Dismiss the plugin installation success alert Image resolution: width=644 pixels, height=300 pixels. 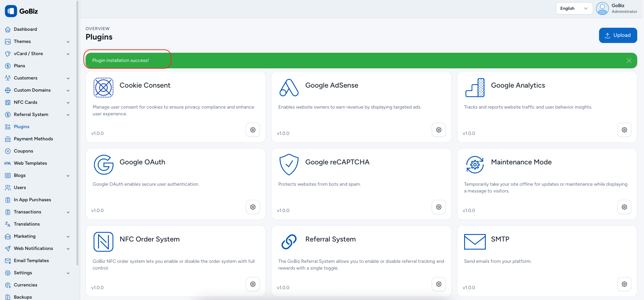[629, 61]
